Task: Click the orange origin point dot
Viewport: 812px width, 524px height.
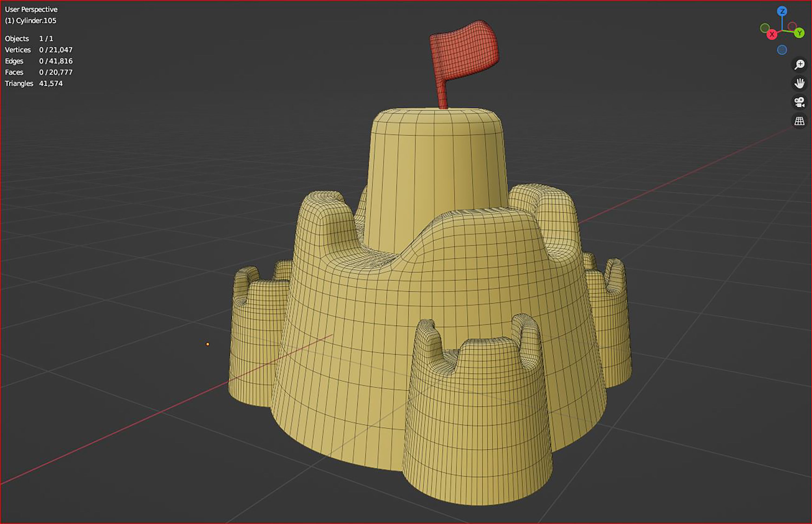Action: (208, 344)
